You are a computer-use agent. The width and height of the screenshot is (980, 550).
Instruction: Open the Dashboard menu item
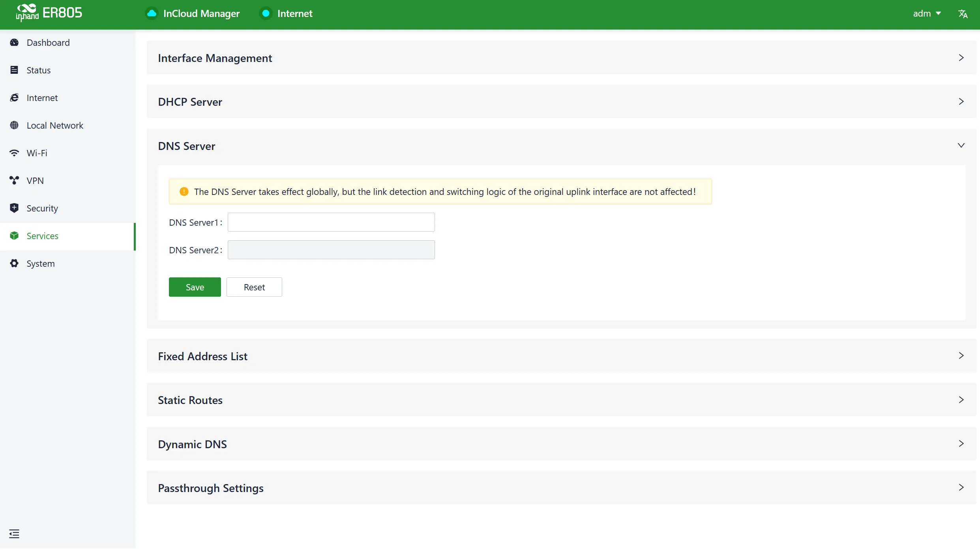67,42
